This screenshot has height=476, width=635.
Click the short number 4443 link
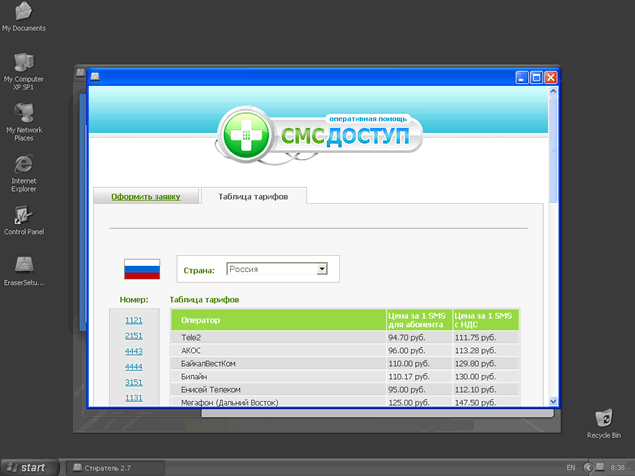click(133, 351)
